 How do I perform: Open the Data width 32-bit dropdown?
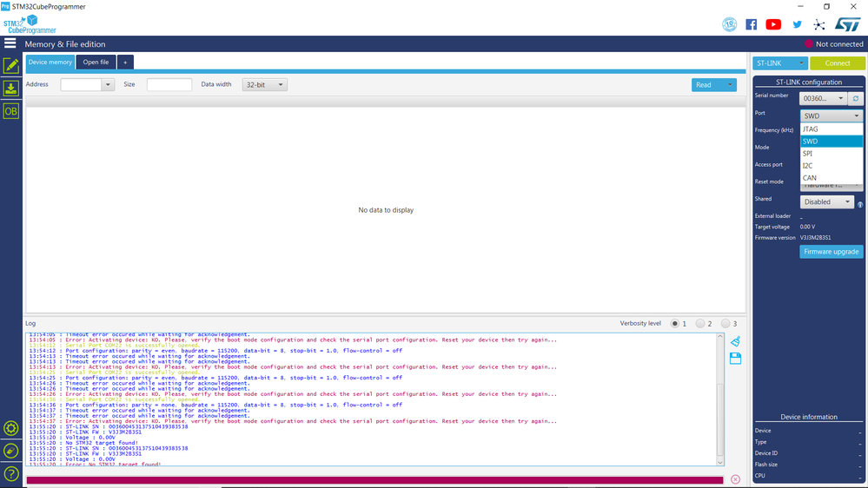pyautogui.click(x=265, y=84)
